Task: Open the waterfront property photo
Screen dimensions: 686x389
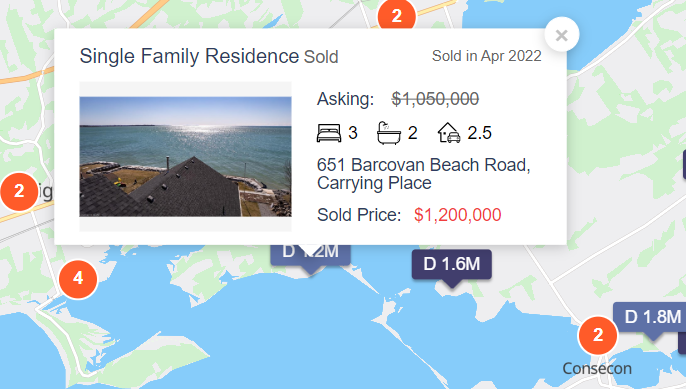Action: [186, 157]
